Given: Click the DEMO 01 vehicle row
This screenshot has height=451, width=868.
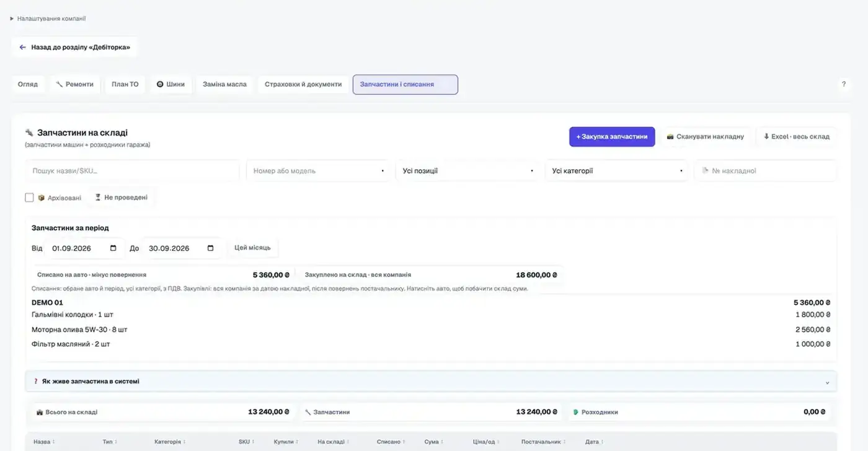Looking at the screenshot, I should point(431,303).
